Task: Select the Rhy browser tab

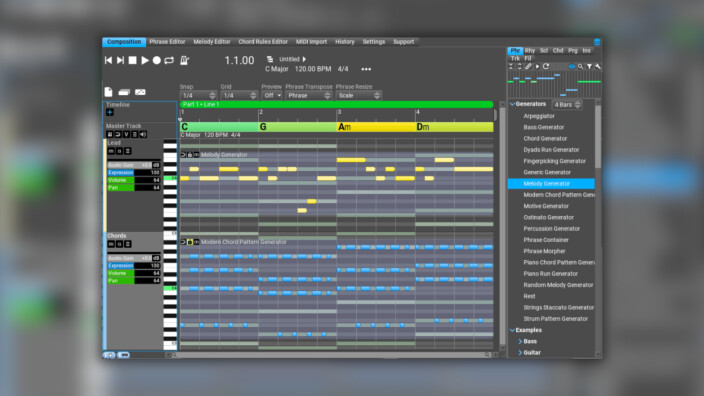Action: 530,51
